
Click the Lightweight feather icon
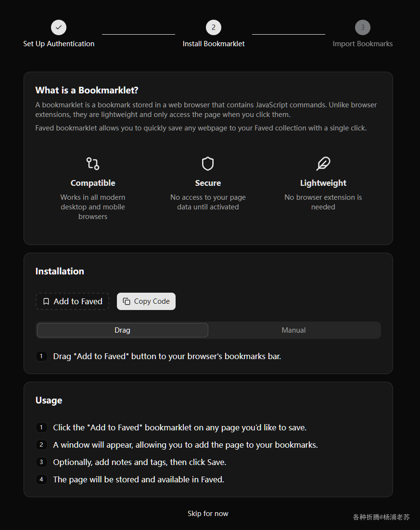[323, 164]
